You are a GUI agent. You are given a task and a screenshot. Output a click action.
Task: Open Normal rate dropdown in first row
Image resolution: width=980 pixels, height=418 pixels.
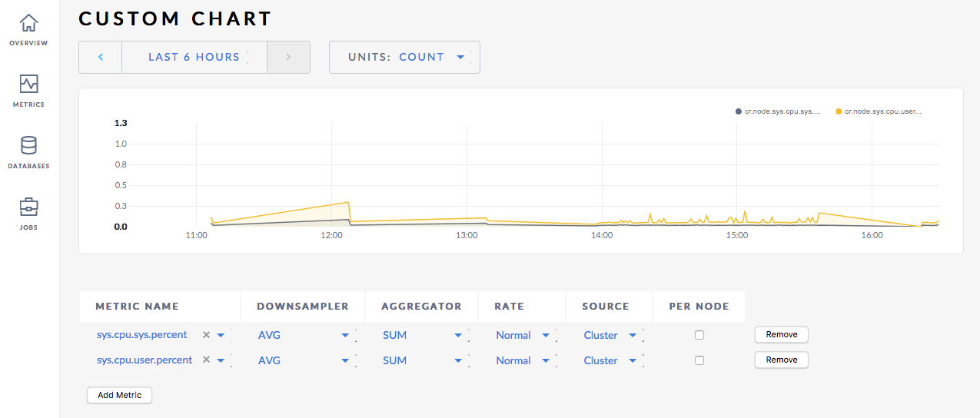(524, 335)
